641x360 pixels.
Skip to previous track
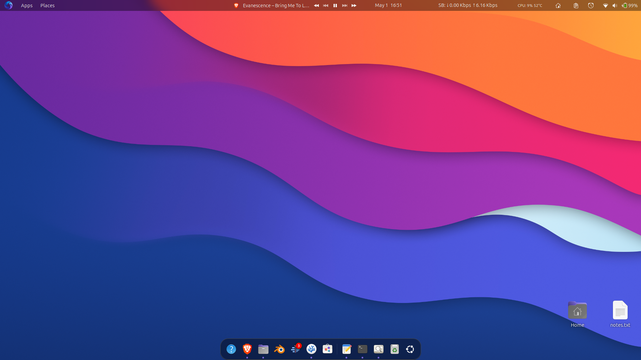click(326, 5)
